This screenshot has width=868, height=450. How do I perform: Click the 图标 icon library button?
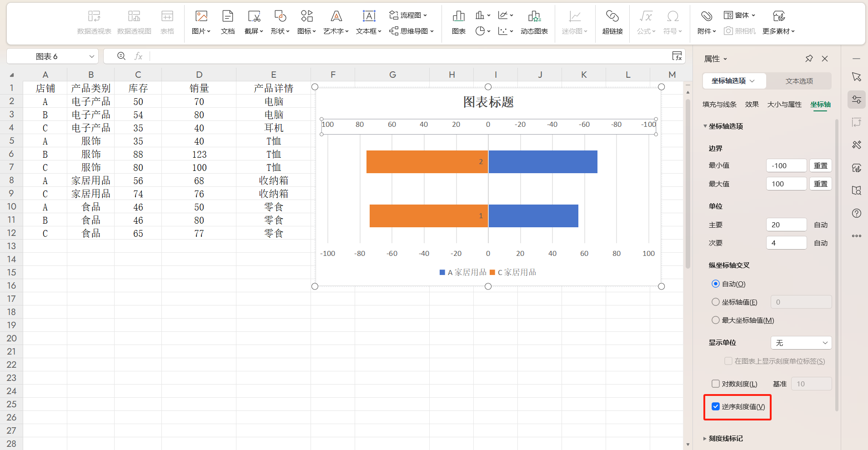306,17
